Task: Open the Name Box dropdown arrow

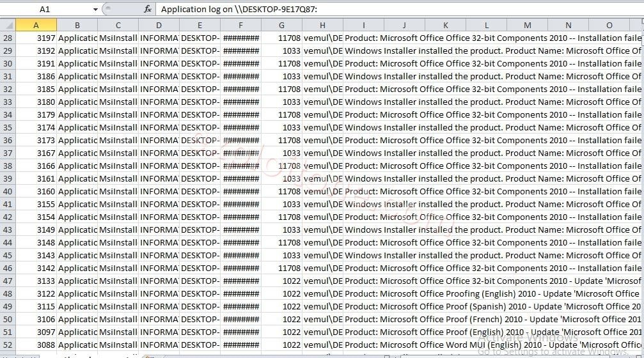Action: click(x=95, y=9)
